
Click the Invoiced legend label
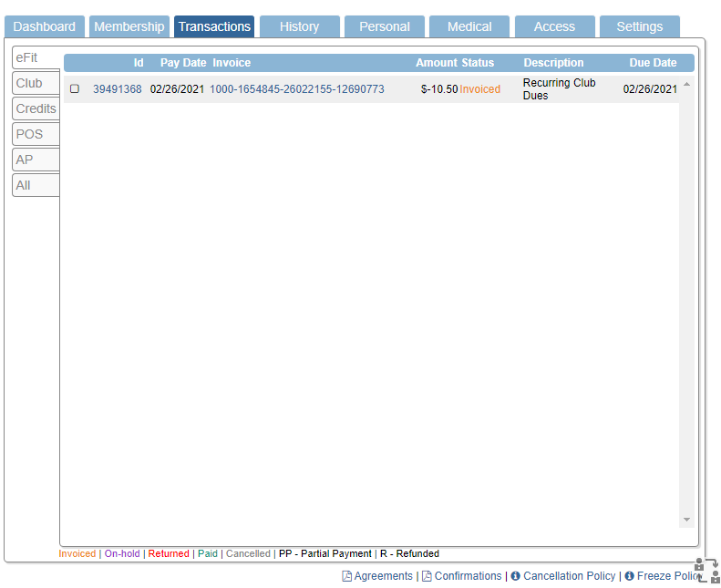77,553
